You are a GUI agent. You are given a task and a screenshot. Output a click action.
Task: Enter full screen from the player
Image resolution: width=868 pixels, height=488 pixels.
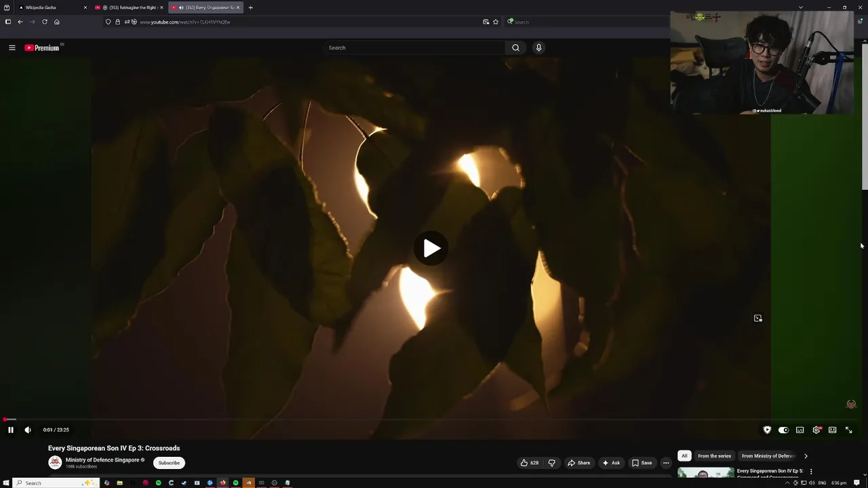pos(848,430)
